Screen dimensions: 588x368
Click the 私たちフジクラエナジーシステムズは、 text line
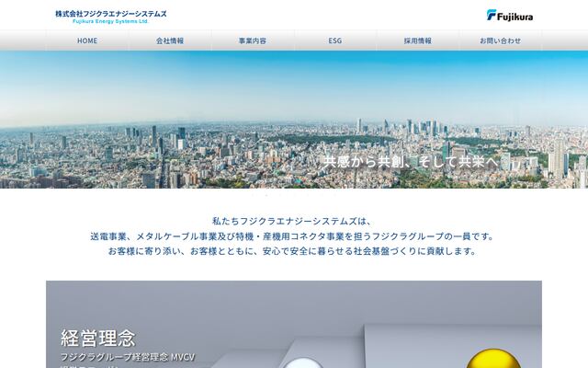(x=292, y=221)
